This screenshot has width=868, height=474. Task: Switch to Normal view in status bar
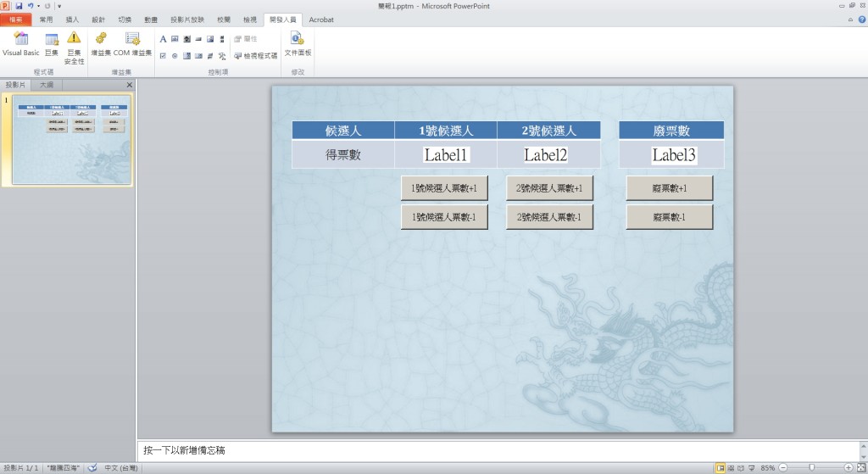721,468
